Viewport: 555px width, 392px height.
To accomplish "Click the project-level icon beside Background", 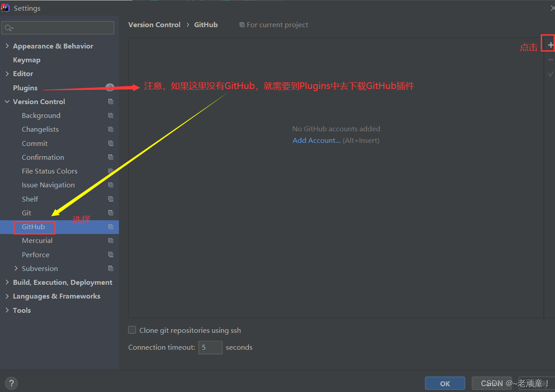I will point(110,115).
